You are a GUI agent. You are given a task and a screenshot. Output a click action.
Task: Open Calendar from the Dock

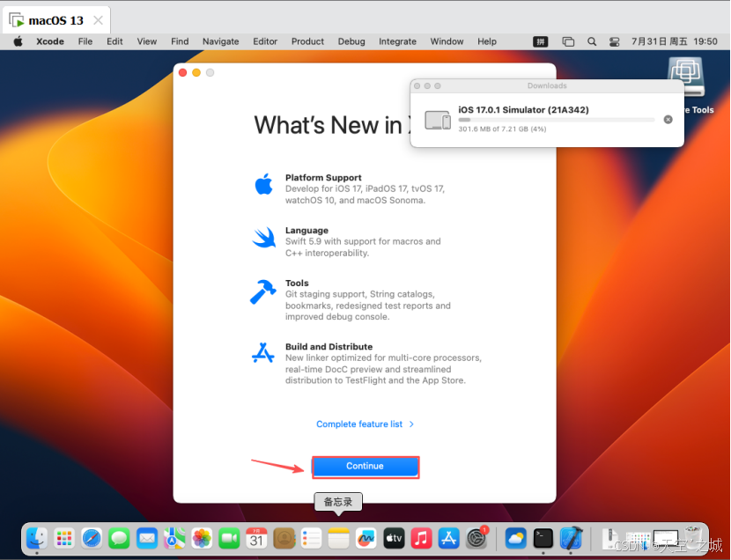[256, 539]
